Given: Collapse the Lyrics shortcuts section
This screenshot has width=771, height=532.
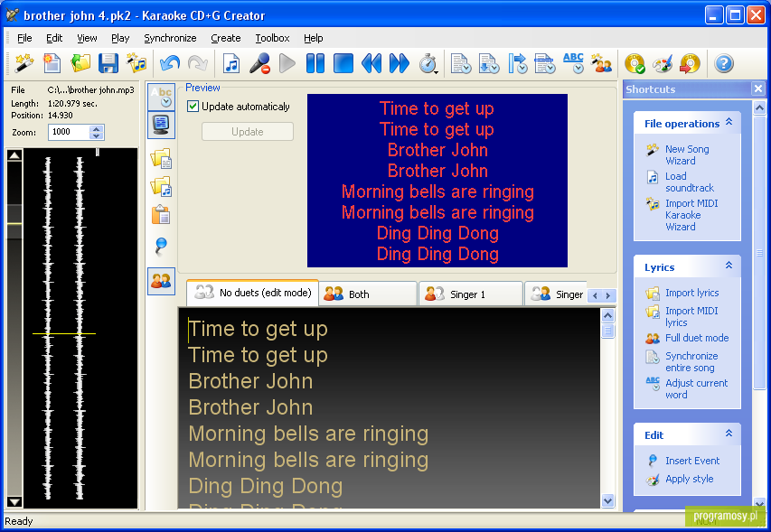Looking at the screenshot, I should coord(729,266).
